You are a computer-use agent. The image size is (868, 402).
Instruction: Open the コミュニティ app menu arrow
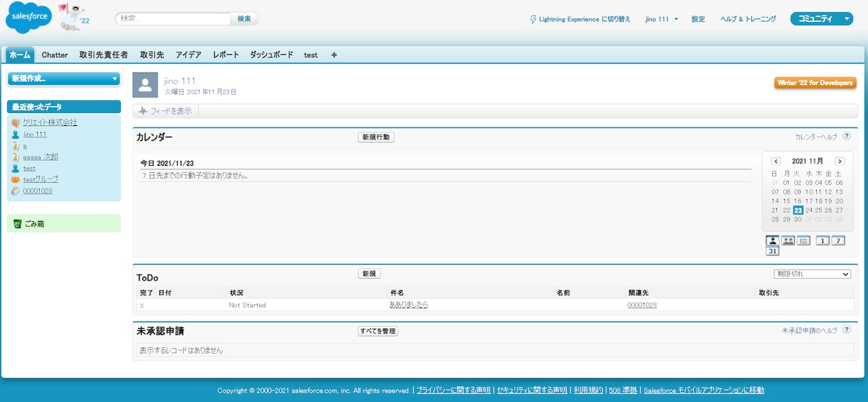click(847, 19)
